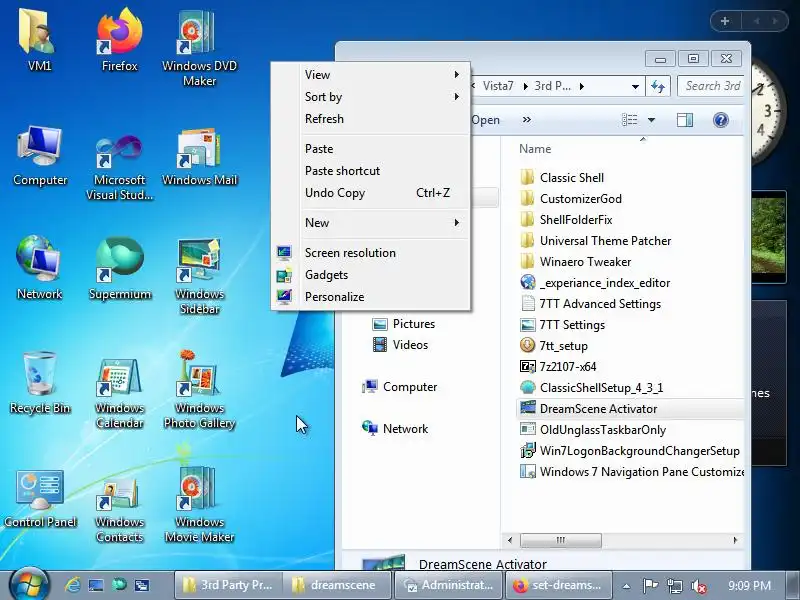Open the Windows DVD Maker desktop icon
800x600 pixels.
(x=199, y=47)
